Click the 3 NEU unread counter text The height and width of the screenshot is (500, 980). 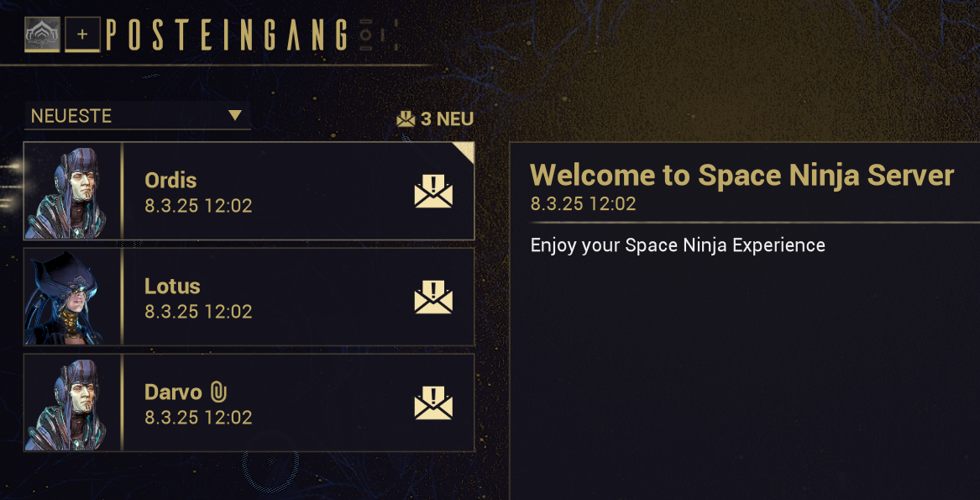point(447,119)
